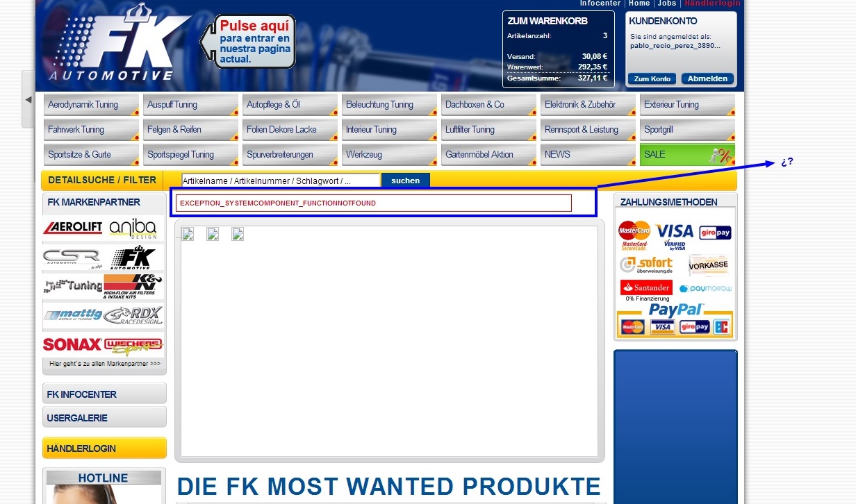Select the Sonax brand logo

coord(72,344)
